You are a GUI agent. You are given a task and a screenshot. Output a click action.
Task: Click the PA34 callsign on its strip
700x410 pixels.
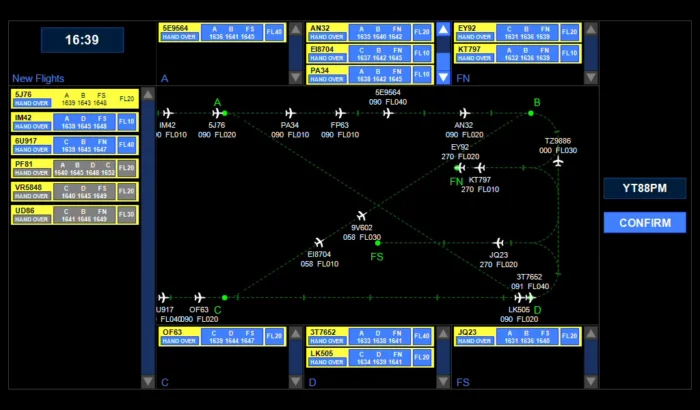click(x=320, y=71)
